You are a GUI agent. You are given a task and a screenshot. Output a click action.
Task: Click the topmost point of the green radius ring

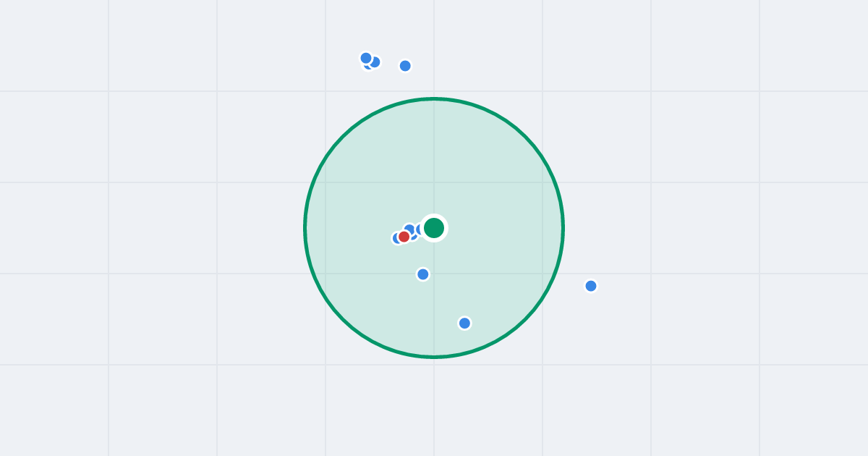[434, 99]
